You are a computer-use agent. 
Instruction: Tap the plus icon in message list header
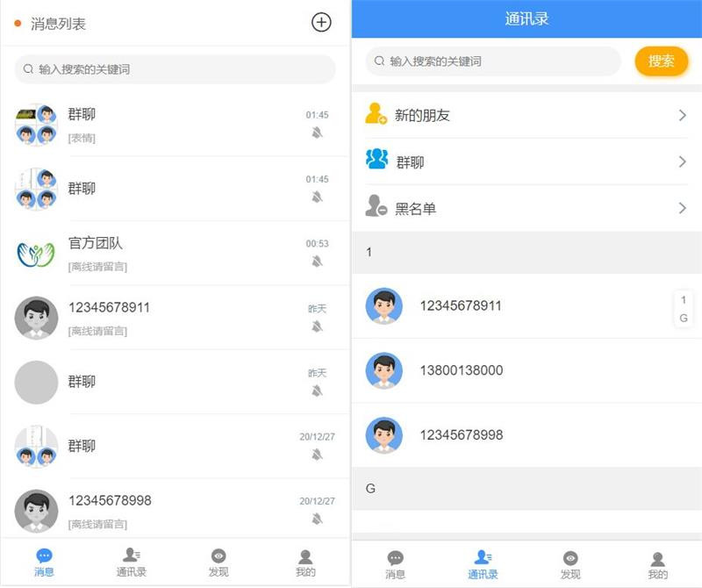pos(321,22)
